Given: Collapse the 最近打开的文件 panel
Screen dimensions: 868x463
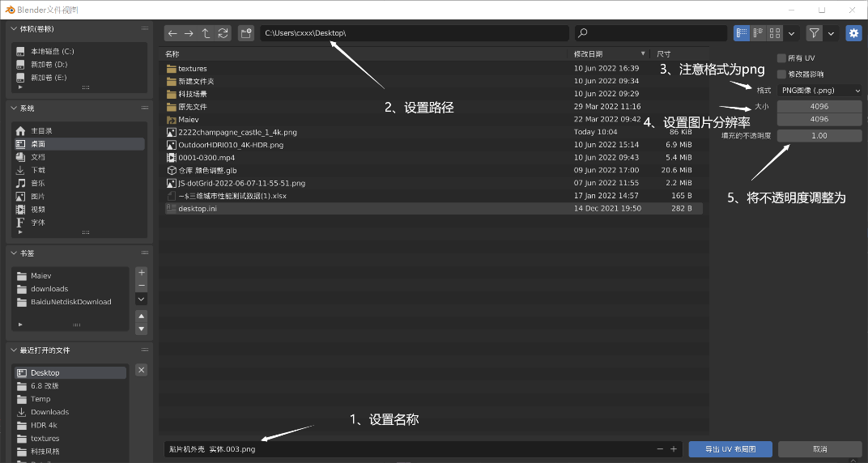Looking at the screenshot, I should pyautogui.click(x=14, y=350).
